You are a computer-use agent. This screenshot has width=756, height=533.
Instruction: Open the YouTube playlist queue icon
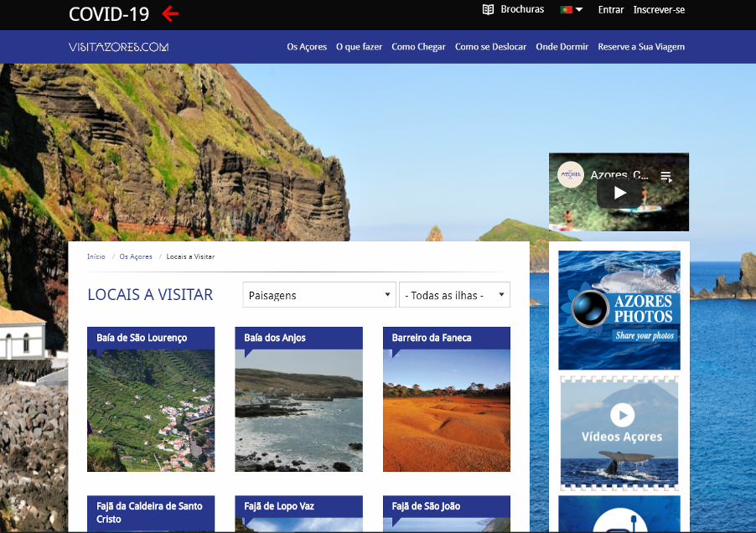coord(666,176)
